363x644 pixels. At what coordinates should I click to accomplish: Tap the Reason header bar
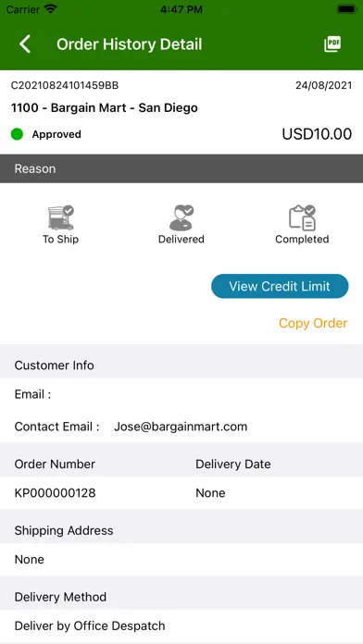(181, 168)
